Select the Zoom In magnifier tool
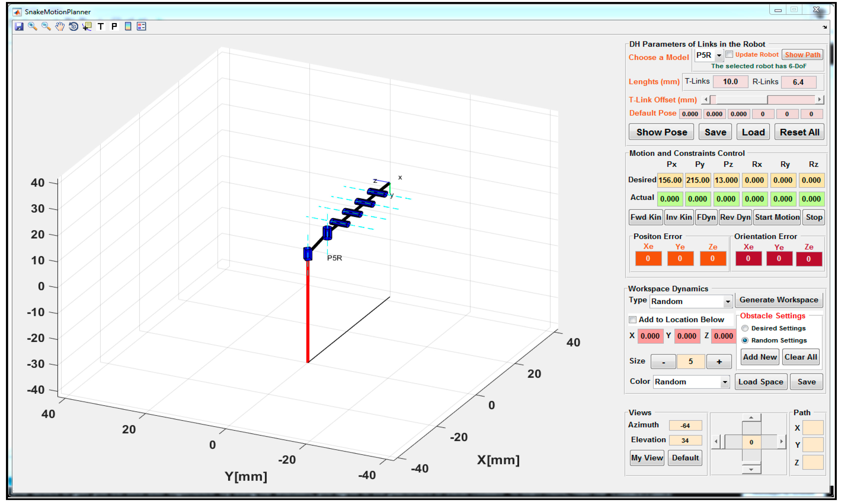 (x=33, y=27)
